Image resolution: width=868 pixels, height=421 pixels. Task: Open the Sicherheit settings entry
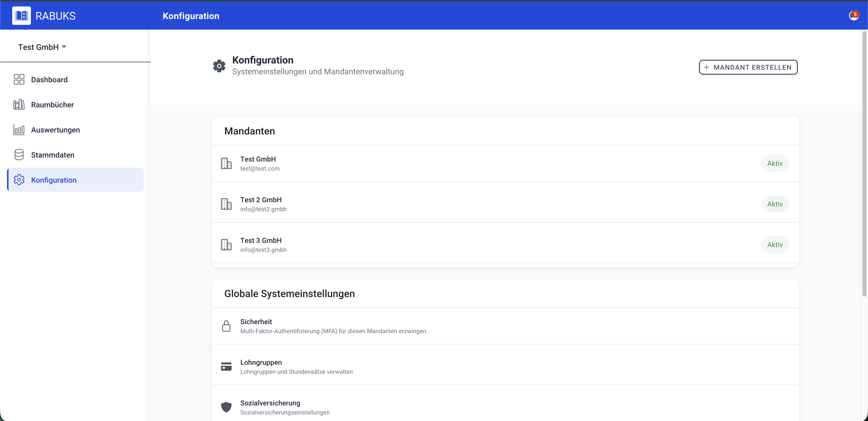(x=505, y=326)
